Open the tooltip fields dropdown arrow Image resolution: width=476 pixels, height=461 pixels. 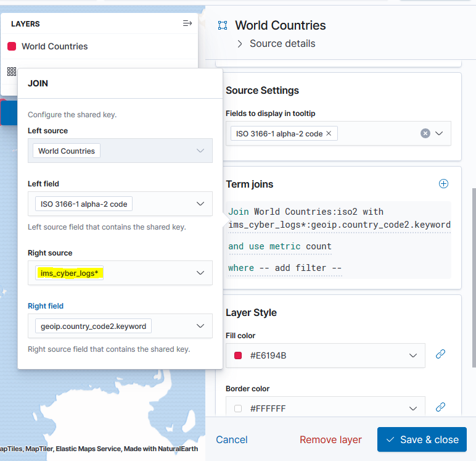[439, 133]
